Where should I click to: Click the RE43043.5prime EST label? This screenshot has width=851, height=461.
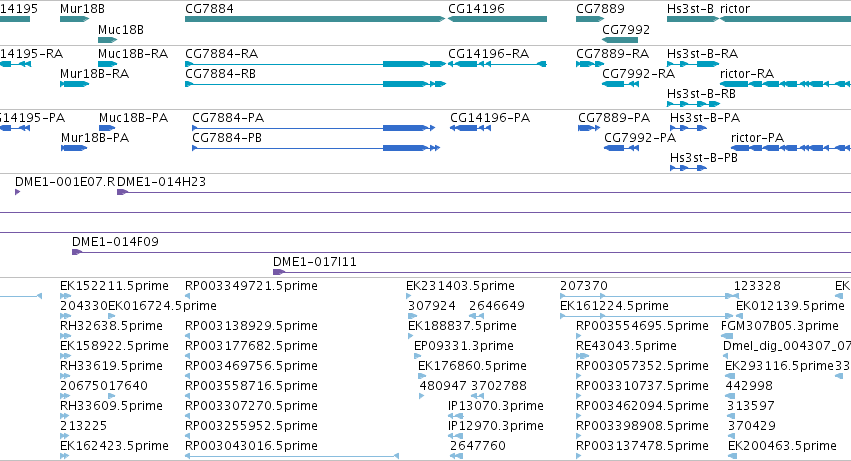pos(626,346)
